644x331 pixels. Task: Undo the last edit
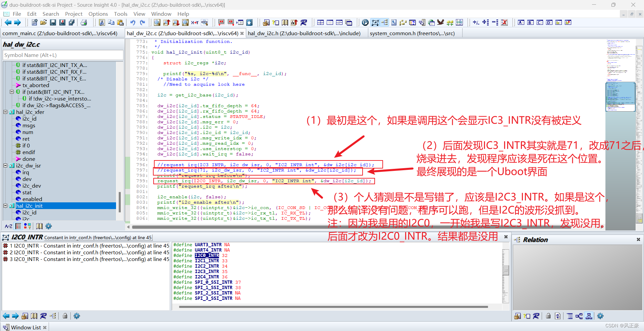133,22
